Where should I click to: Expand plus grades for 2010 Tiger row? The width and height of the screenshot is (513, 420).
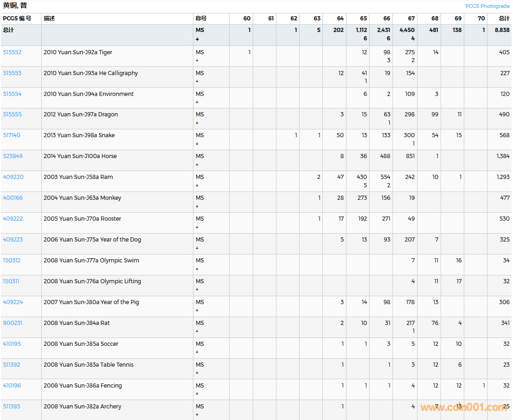[x=197, y=61]
